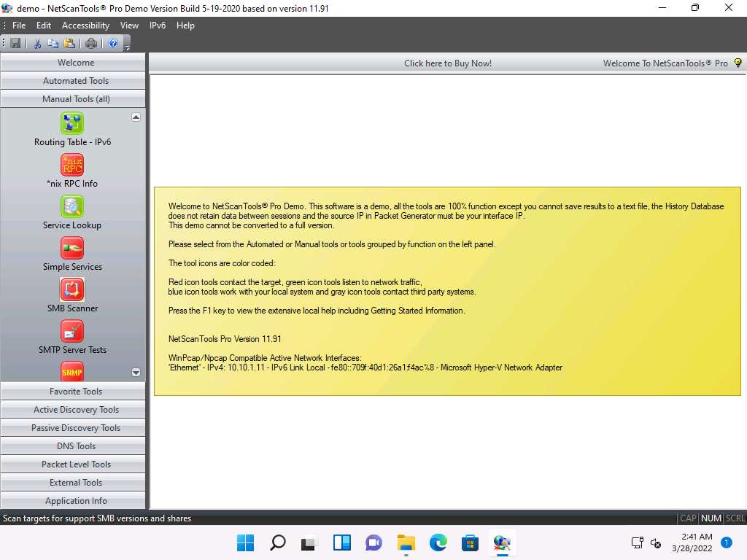This screenshot has height=560, width=747.
Task: Open the Automated Tools panel
Action: (x=76, y=81)
